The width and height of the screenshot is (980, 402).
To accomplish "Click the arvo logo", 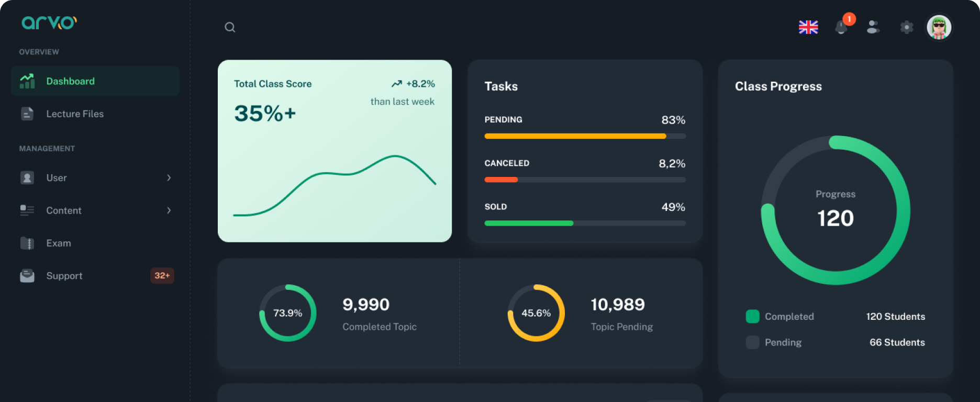I will (x=49, y=23).
